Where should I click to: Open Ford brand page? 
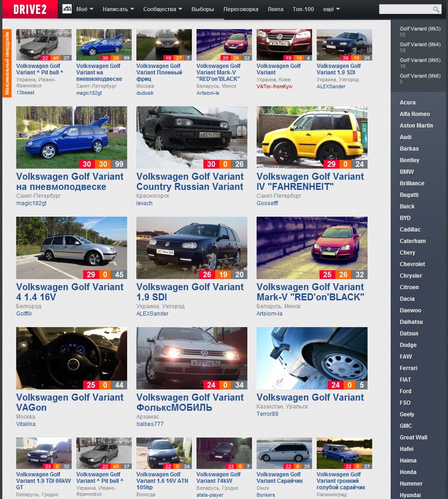coord(406,391)
